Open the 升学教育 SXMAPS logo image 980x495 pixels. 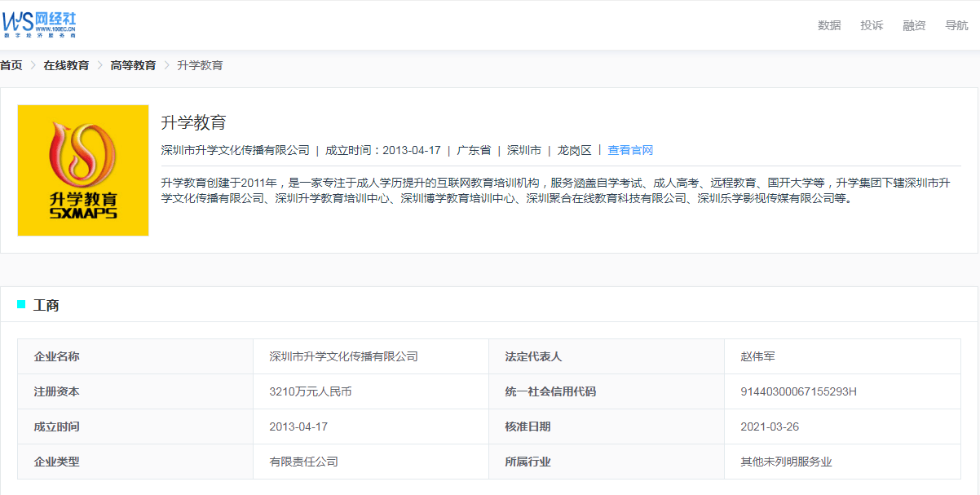point(83,170)
